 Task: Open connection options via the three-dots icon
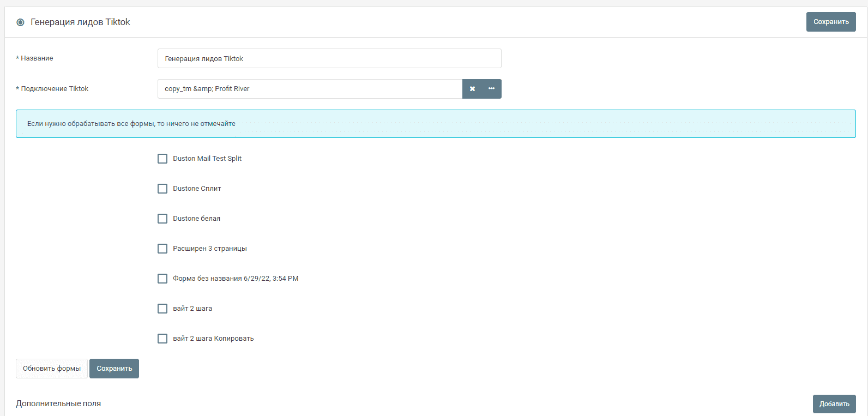pos(491,89)
